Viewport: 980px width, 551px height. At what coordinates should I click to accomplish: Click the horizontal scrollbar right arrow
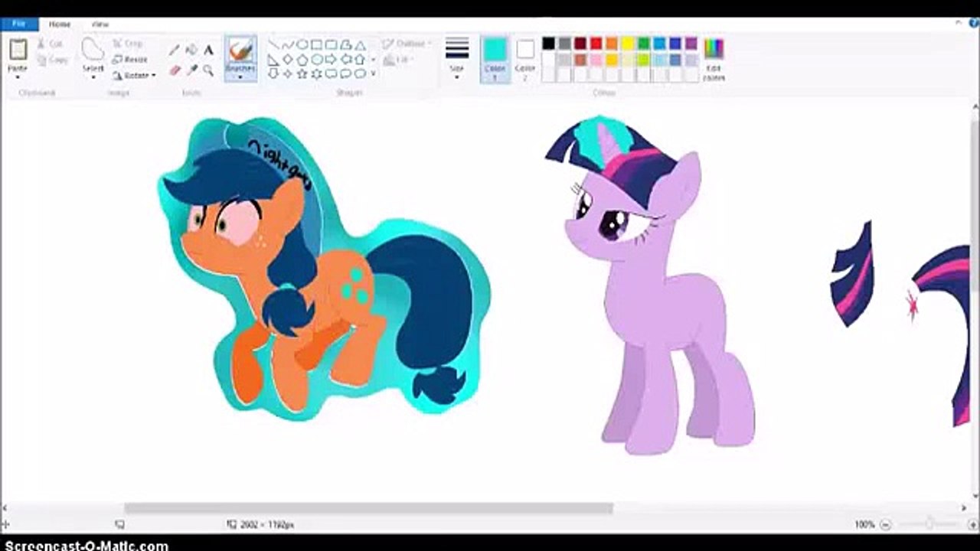(x=964, y=508)
